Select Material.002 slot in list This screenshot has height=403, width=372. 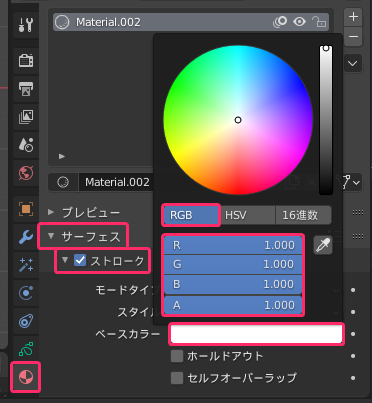click(191, 22)
